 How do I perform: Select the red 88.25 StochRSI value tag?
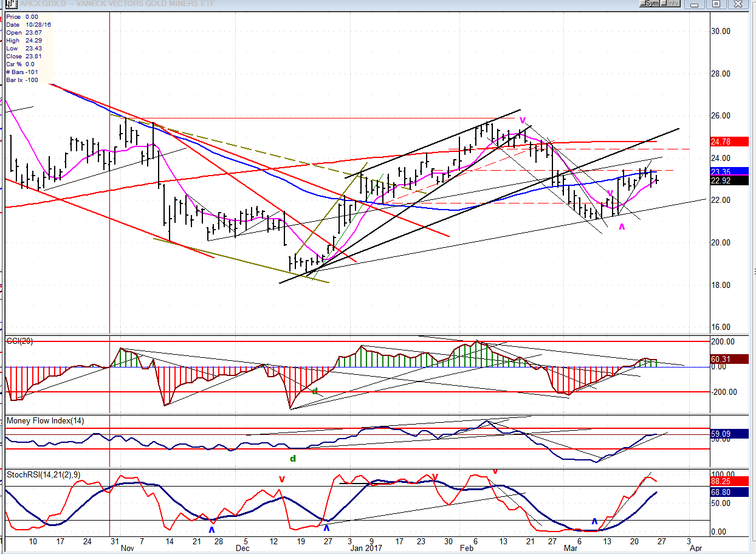coord(723,480)
